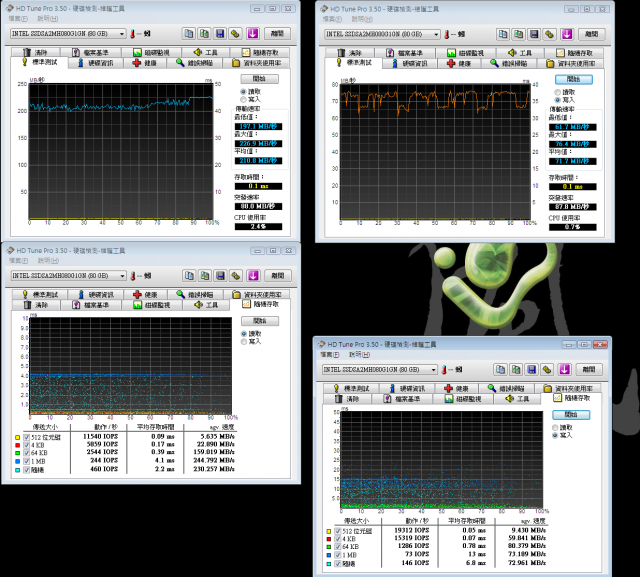Open options icon in read benchmark window
This screenshot has width=640, height=577.
coord(236,33)
